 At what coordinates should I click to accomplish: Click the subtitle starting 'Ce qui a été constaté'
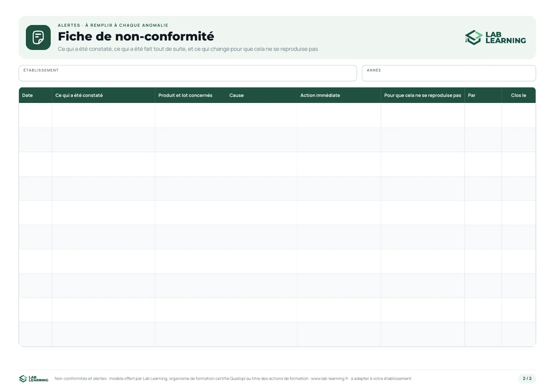coord(188,49)
